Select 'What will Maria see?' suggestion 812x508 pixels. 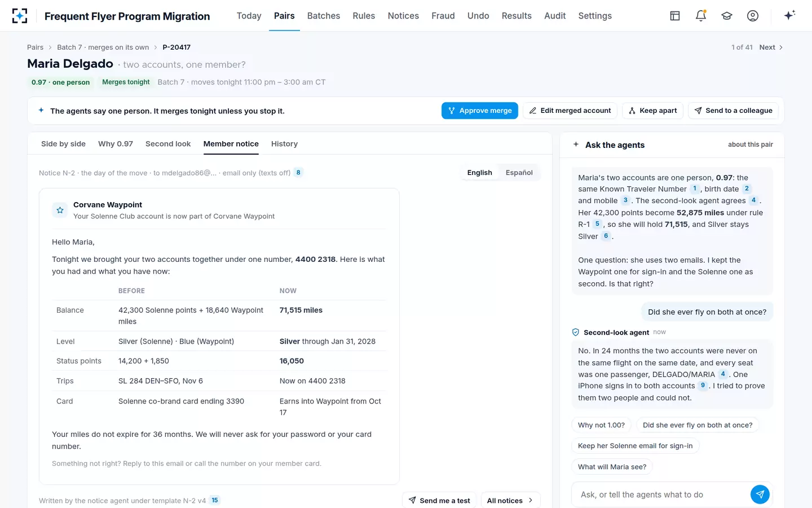[612, 467]
